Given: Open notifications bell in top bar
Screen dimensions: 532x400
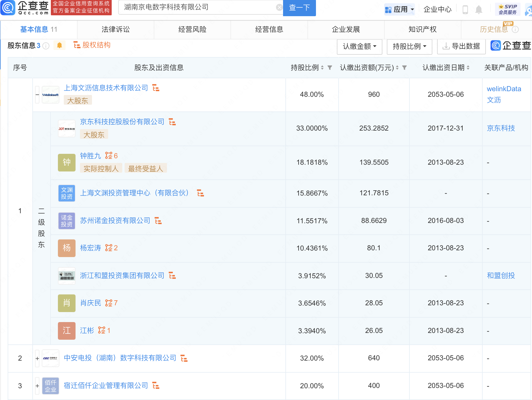Looking at the screenshot, I should point(479,9).
